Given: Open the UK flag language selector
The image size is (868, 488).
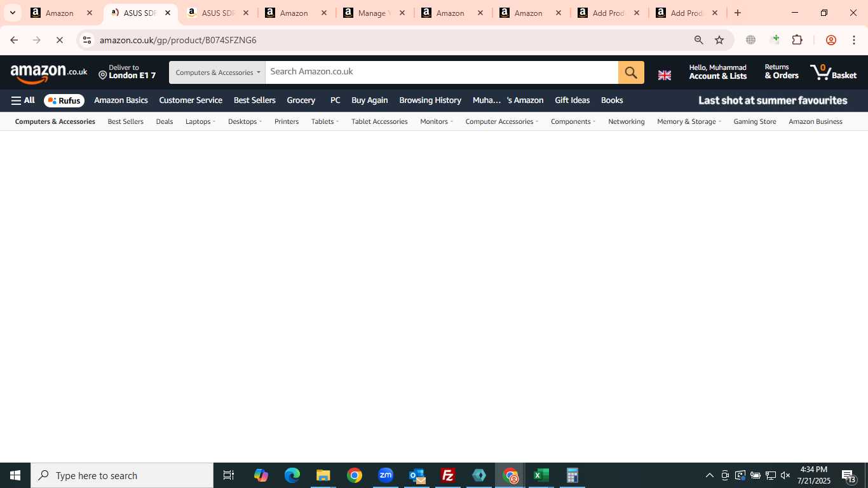Looking at the screenshot, I should pos(665,75).
